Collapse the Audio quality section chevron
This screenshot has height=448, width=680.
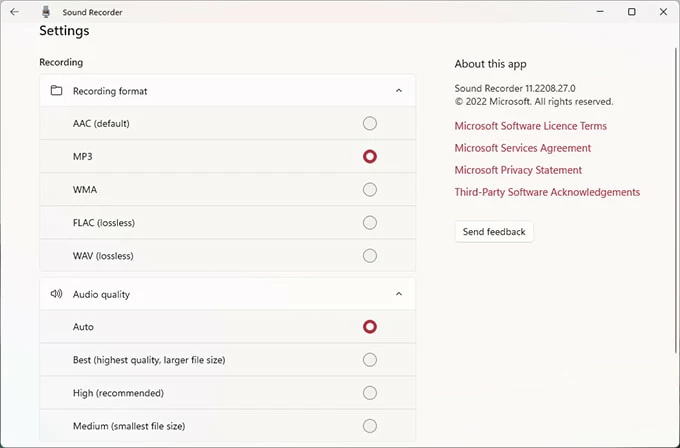pos(398,294)
